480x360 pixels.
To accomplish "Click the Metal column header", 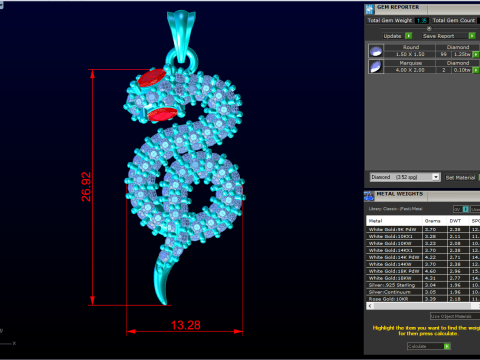I will point(394,221).
